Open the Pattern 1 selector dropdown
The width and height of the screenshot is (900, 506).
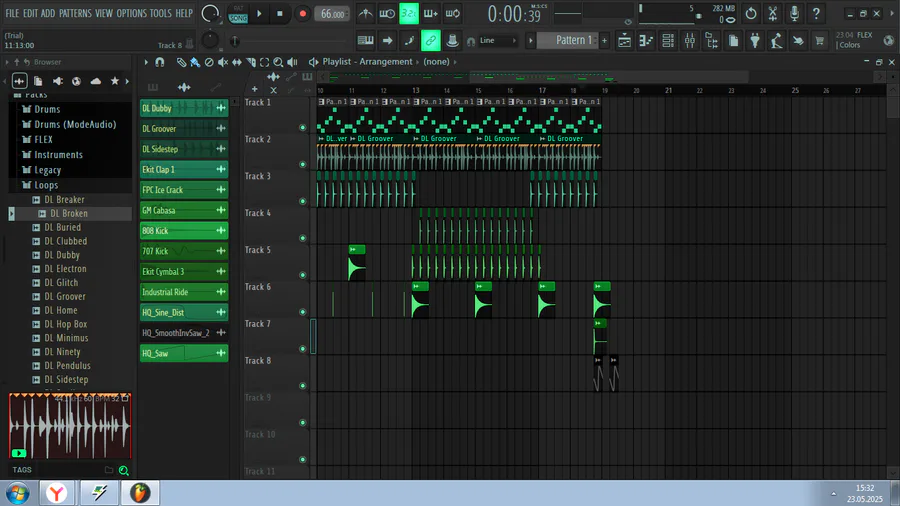coord(567,40)
